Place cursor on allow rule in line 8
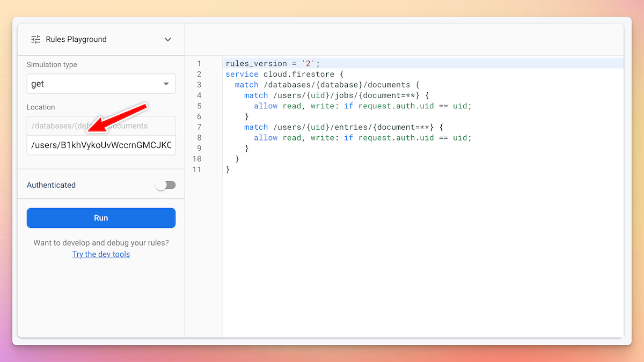 click(362, 138)
